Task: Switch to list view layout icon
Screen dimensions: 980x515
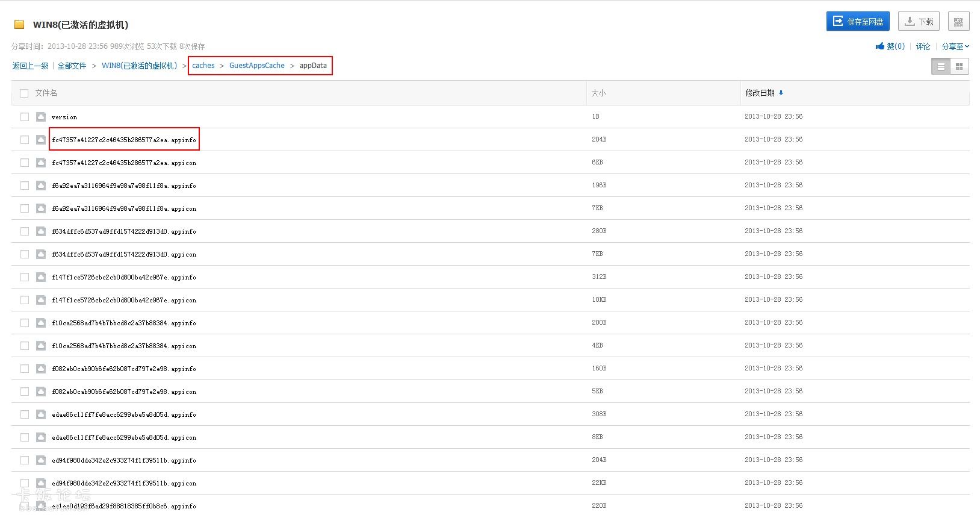Action: click(941, 67)
